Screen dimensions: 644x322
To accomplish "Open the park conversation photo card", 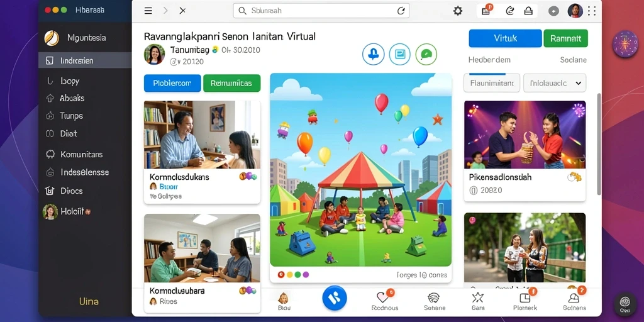I will coord(525,248).
